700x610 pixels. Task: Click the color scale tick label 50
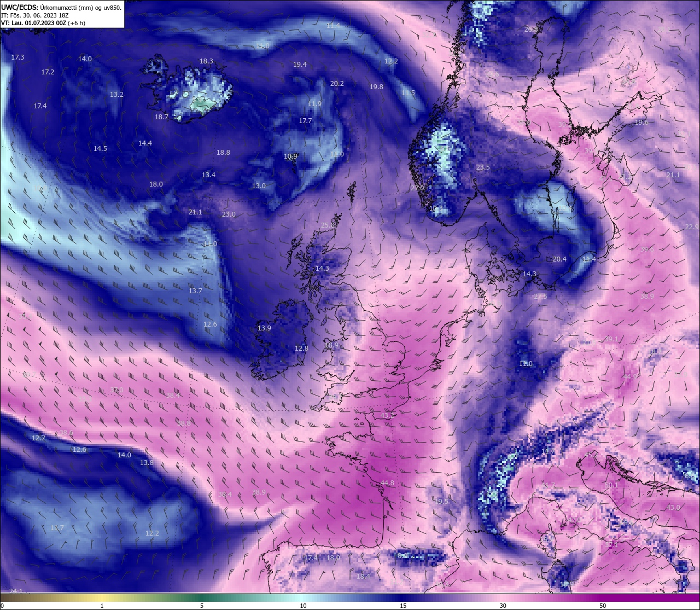[x=603, y=606]
